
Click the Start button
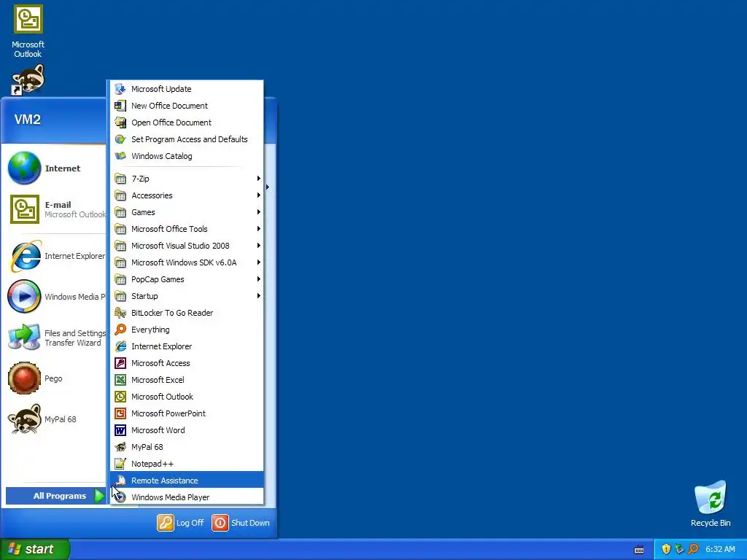click(x=35, y=549)
